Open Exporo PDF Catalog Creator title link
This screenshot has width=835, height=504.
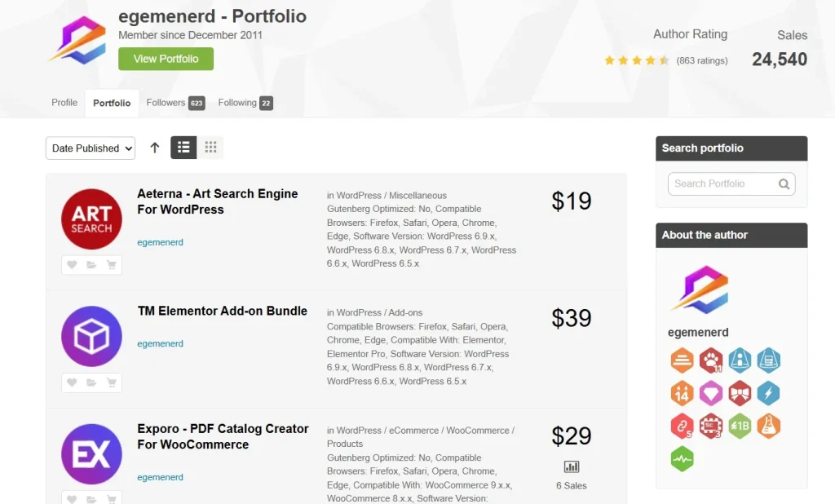point(223,436)
